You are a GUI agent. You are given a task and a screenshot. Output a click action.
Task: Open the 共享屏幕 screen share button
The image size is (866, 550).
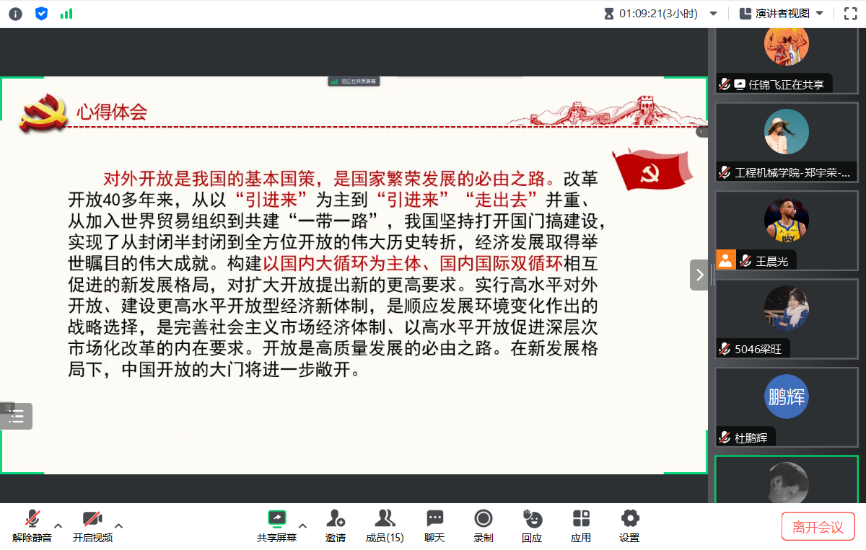277,519
